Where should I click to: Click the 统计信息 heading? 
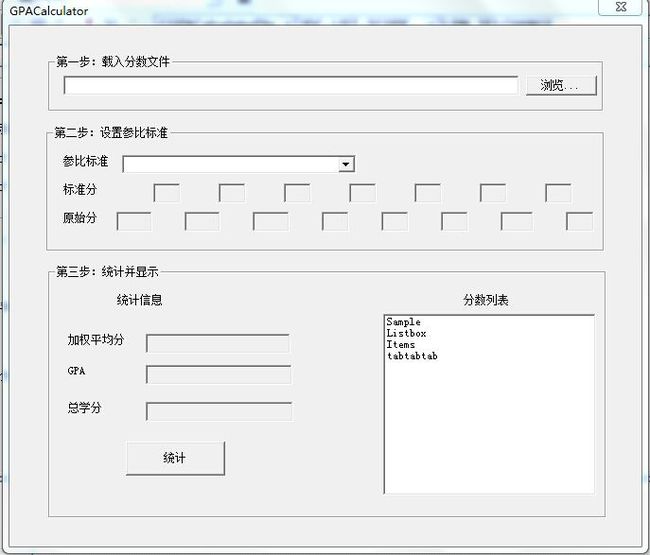pos(139,300)
